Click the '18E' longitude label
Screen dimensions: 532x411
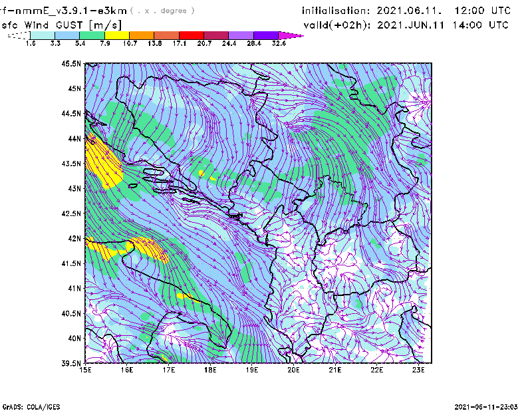coord(210,370)
